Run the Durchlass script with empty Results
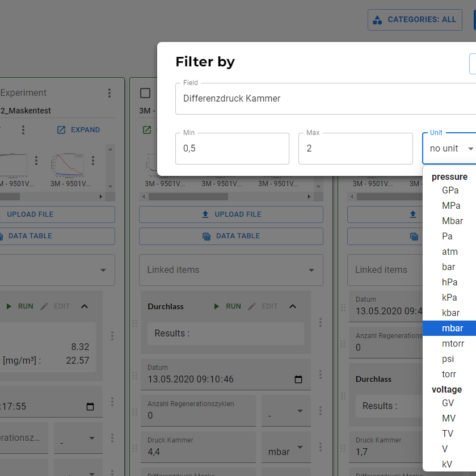The image size is (476, 476). (228, 306)
